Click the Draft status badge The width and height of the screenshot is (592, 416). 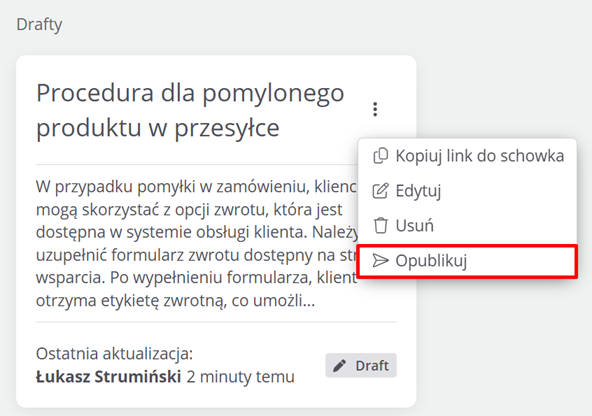[361, 365]
